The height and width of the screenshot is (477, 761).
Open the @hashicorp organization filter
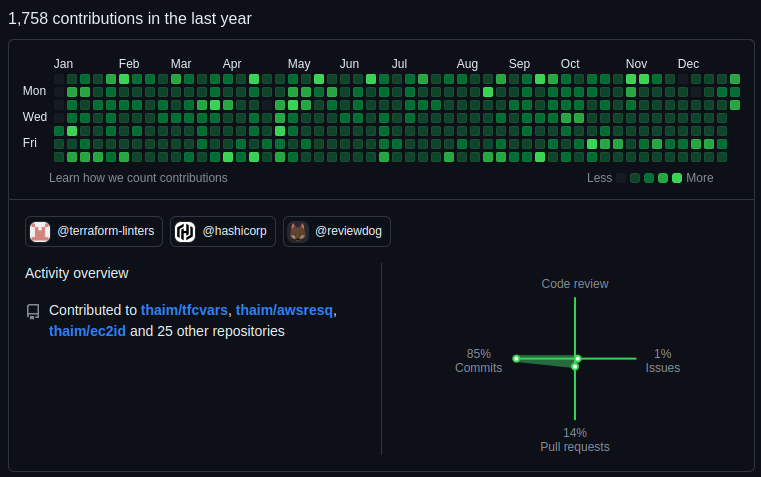pyautogui.click(x=223, y=231)
